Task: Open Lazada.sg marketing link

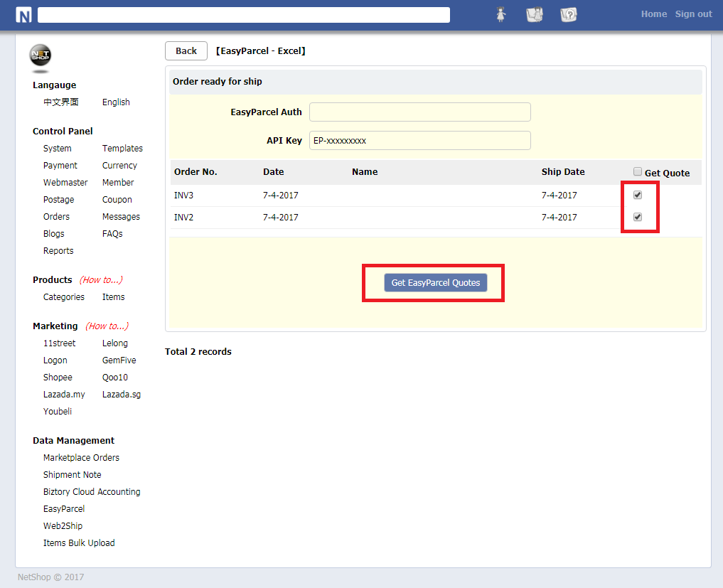Action: pyautogui.click(x=122, y=394)
